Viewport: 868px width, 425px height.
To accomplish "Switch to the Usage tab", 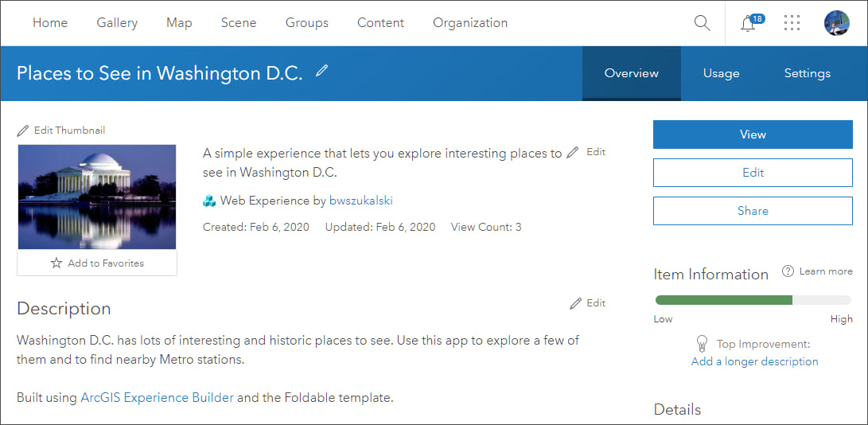I will 721,73.
